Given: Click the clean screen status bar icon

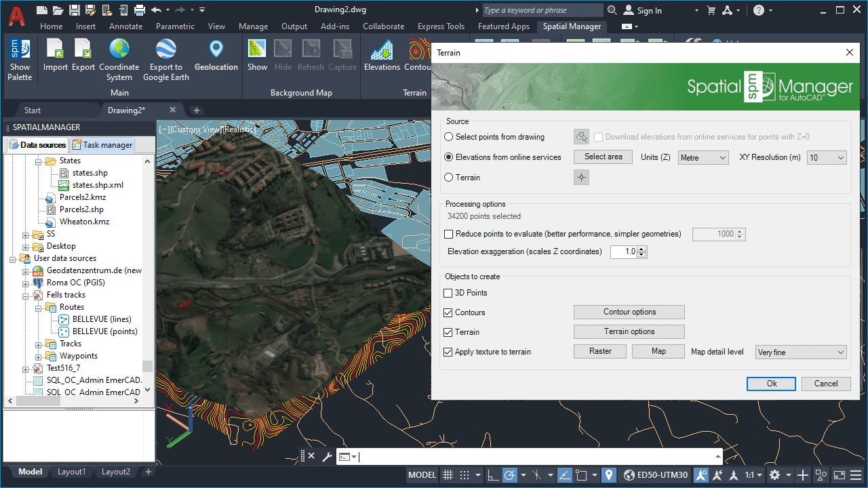Looking at the screenshot, I should [839, 475].
